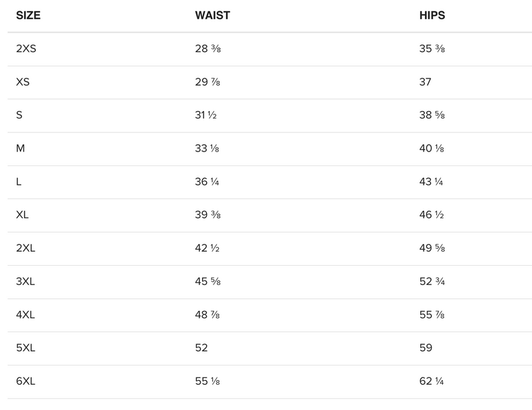Click the 5XL size label

25,348
